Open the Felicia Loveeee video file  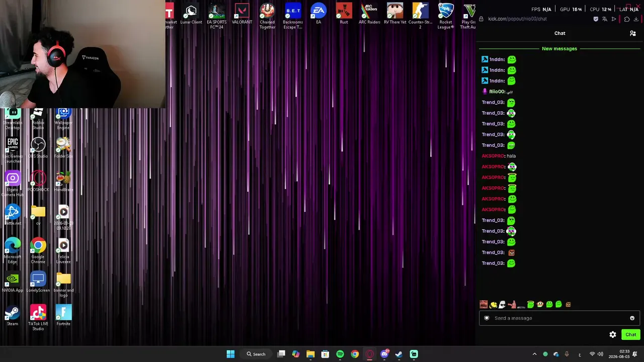pyautogui.click(x=63, y=251)
